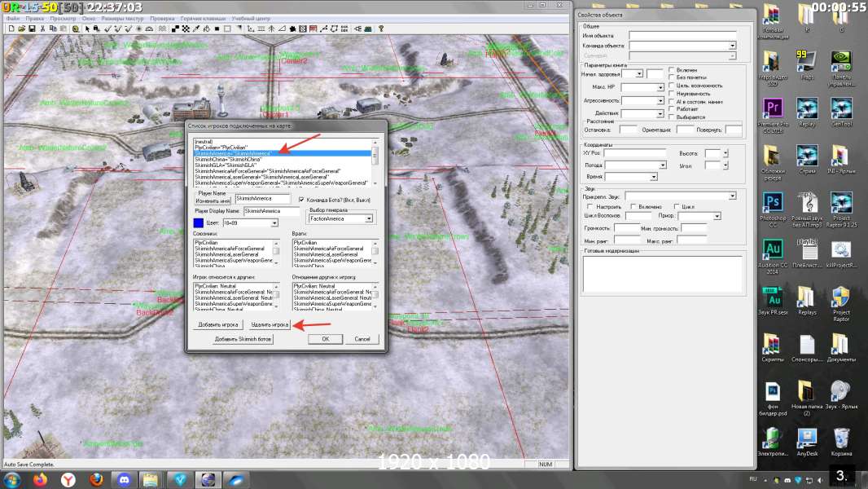Open Discord from the taskbar
The image size is (868, 489).
(124, 479)
